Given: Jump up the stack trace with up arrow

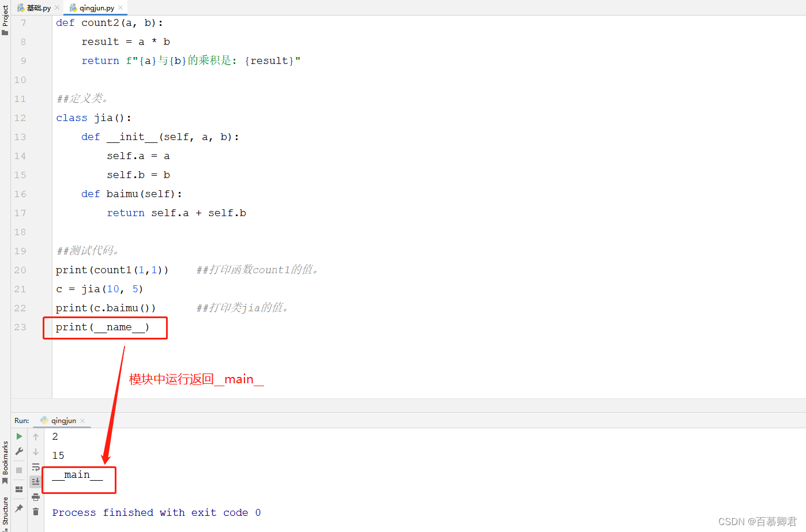Looking at the screenshot, I should [36, 437].
